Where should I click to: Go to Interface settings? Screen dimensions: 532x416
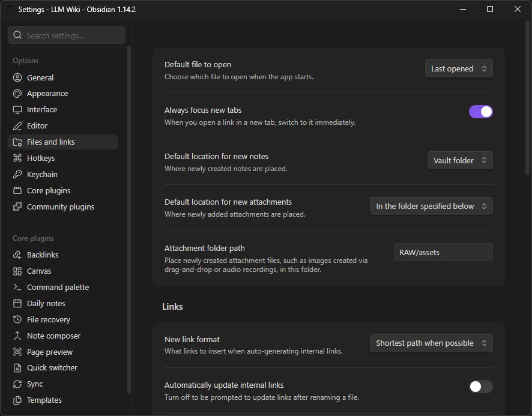63,110
